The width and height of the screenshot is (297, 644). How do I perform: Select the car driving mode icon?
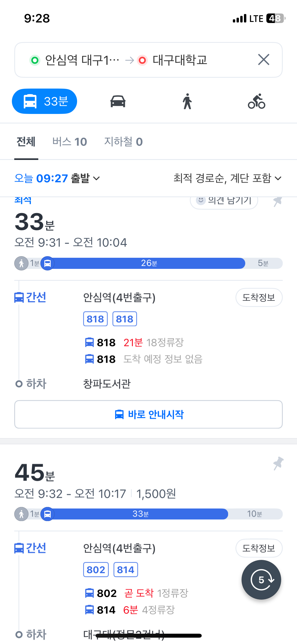(118, 101)
